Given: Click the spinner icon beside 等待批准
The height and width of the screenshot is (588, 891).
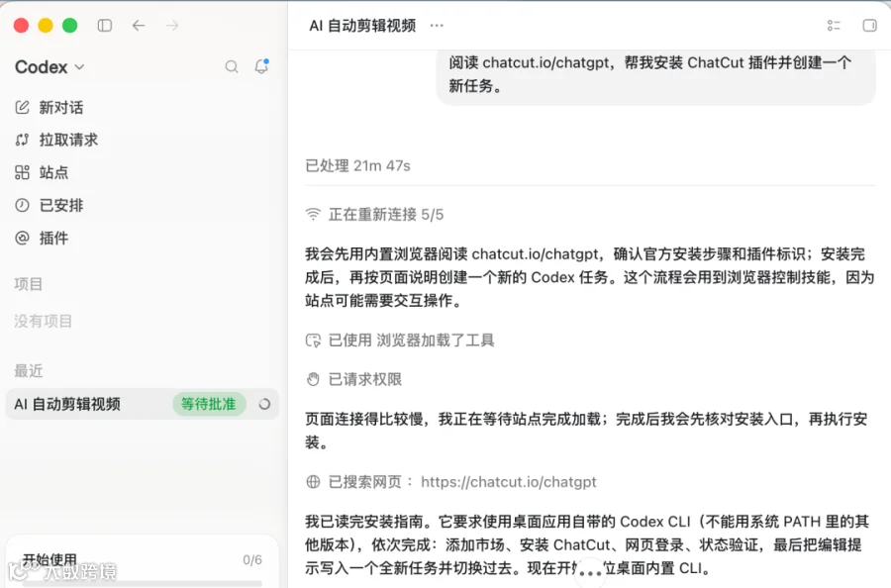Looking at the screenshot, I should [264, 404].
